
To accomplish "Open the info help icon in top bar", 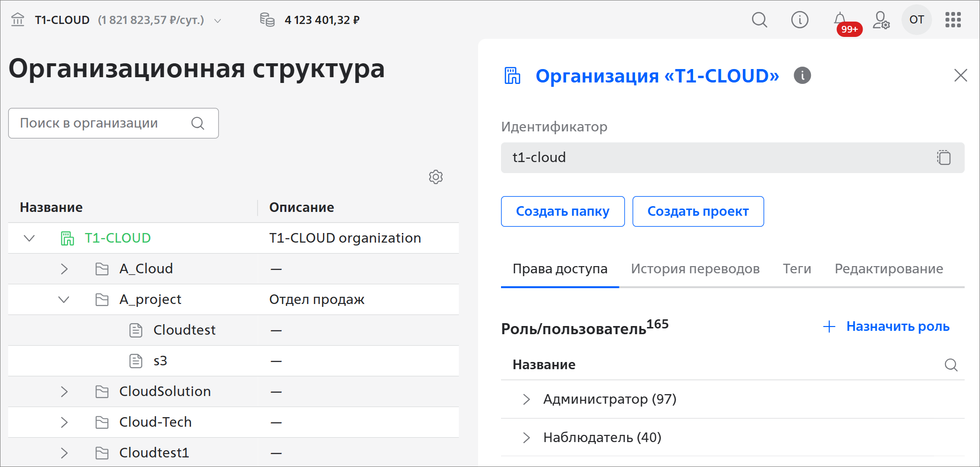I will click(x=799, y=20).
